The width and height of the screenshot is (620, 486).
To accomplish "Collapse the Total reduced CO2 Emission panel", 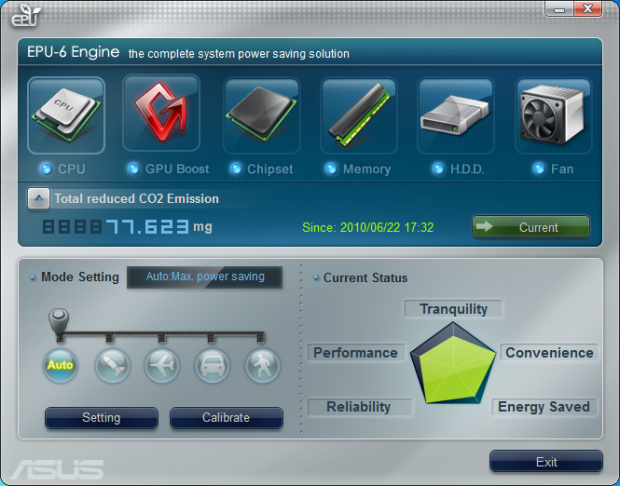I will tap(38, 198).
